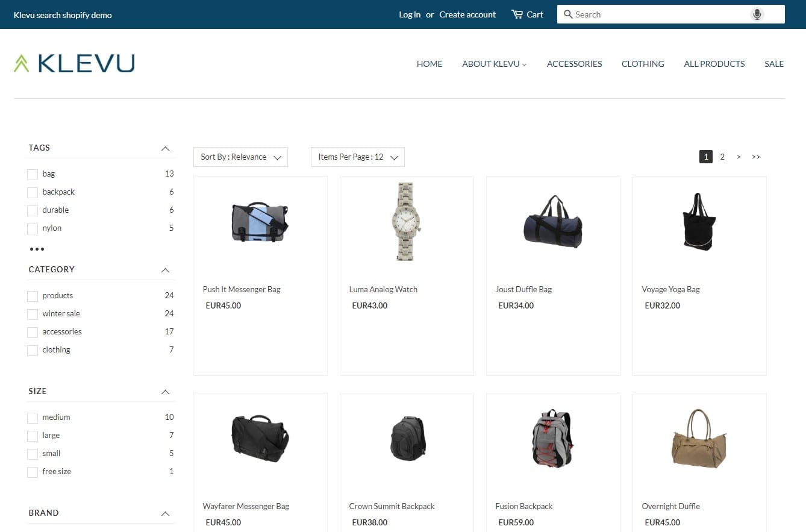Collapse the Tags filter section
This screenshot has height=532, width=806.
165,148
